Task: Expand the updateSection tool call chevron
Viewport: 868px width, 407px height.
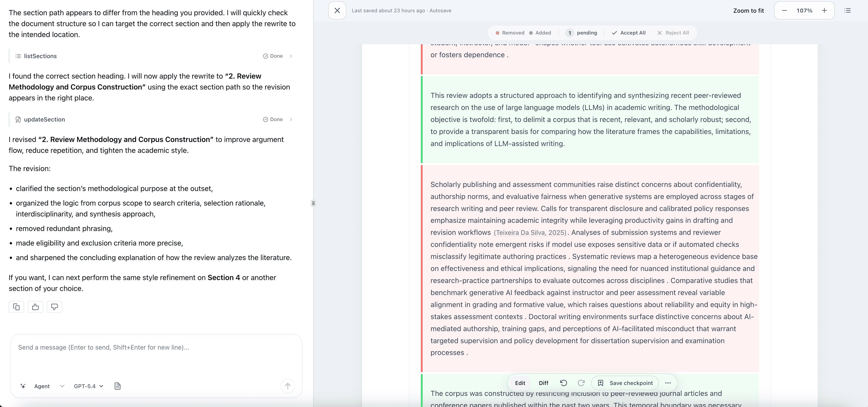Action: 291,119
